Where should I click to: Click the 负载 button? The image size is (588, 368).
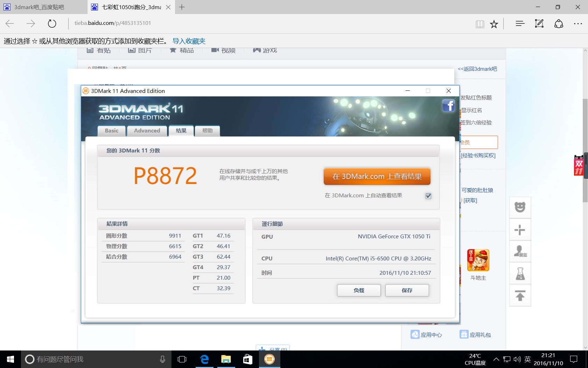[x=359, y=291]
